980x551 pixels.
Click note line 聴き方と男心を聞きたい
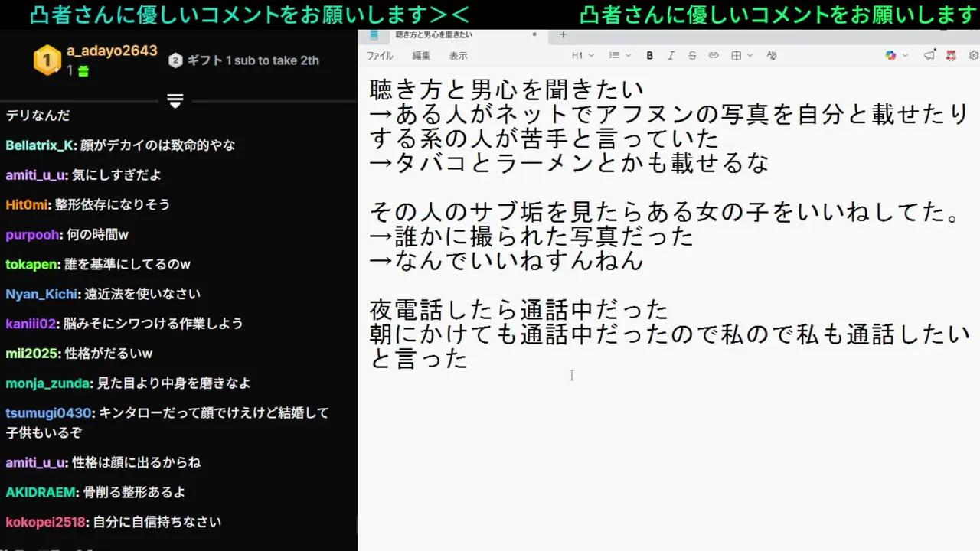(x=506, y=90)
